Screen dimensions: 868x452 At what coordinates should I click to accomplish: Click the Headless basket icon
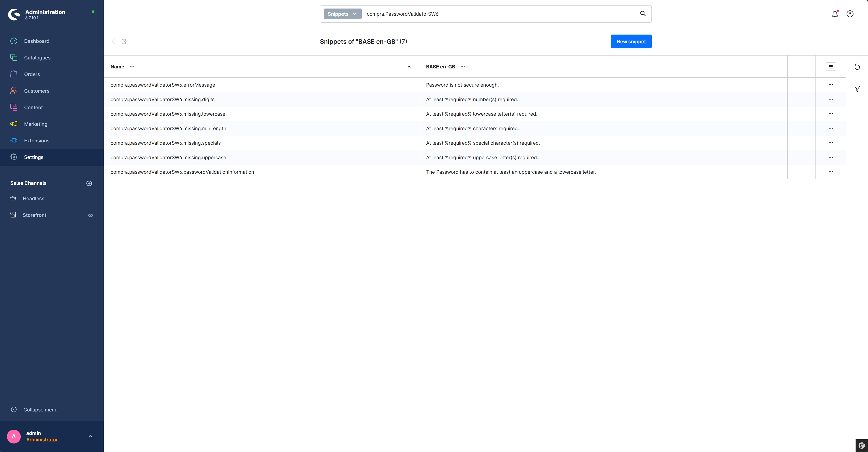pos(13,198)
